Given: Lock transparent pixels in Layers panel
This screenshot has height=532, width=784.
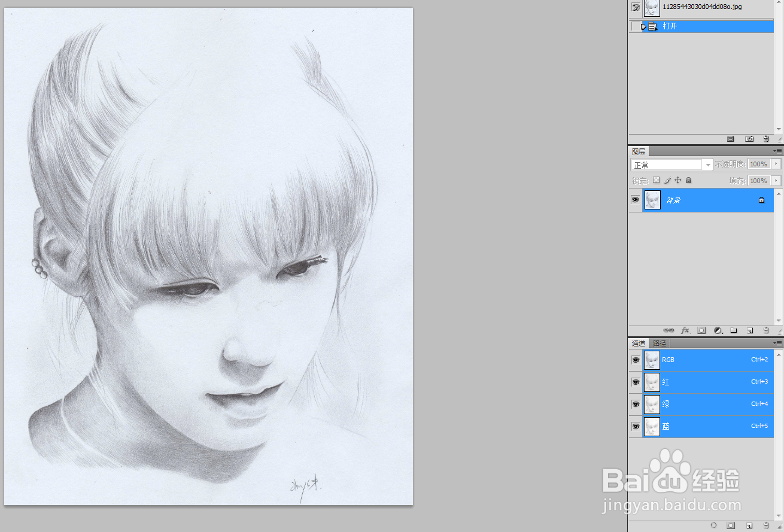Looking at the screenshot, I should pyautogui.click(x=656, y=180).
